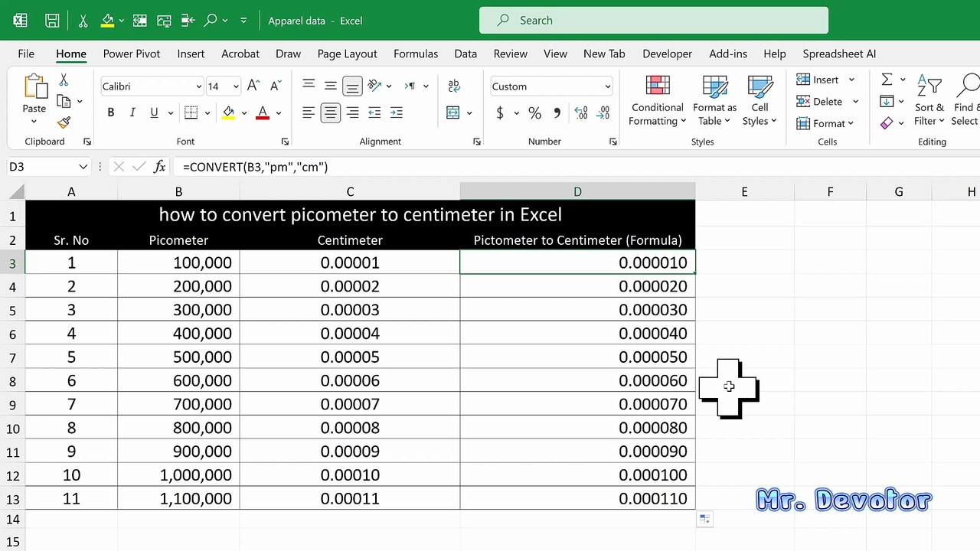Open Customize Quick Access Toolbar dropdown
This screenshot has height=551, width=980.
click(243, 21)
